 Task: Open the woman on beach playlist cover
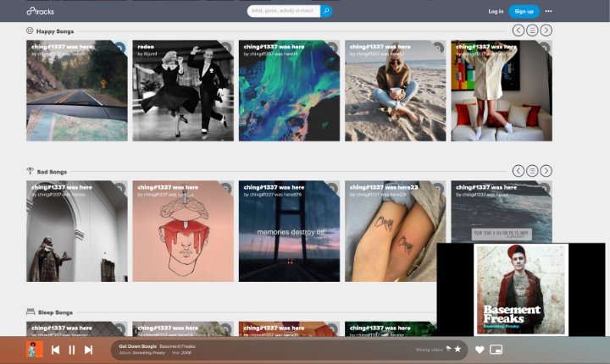click(396, 91)
